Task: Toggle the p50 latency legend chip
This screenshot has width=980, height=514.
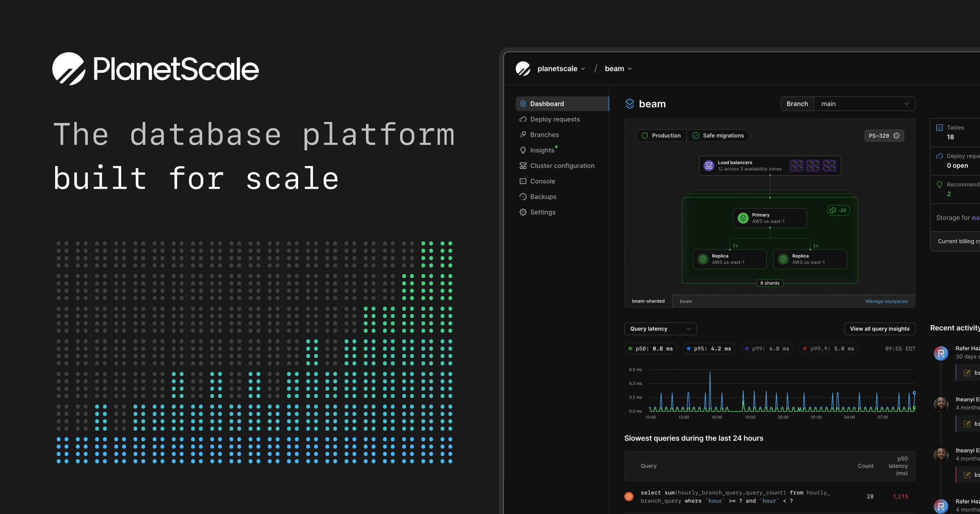Action: [x=651, y=348]
